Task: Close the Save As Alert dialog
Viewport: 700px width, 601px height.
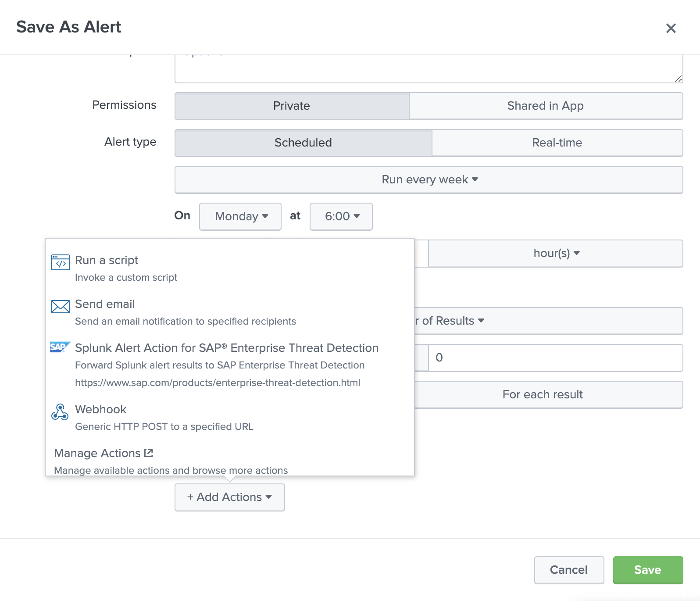Action: tap(671, 29)
